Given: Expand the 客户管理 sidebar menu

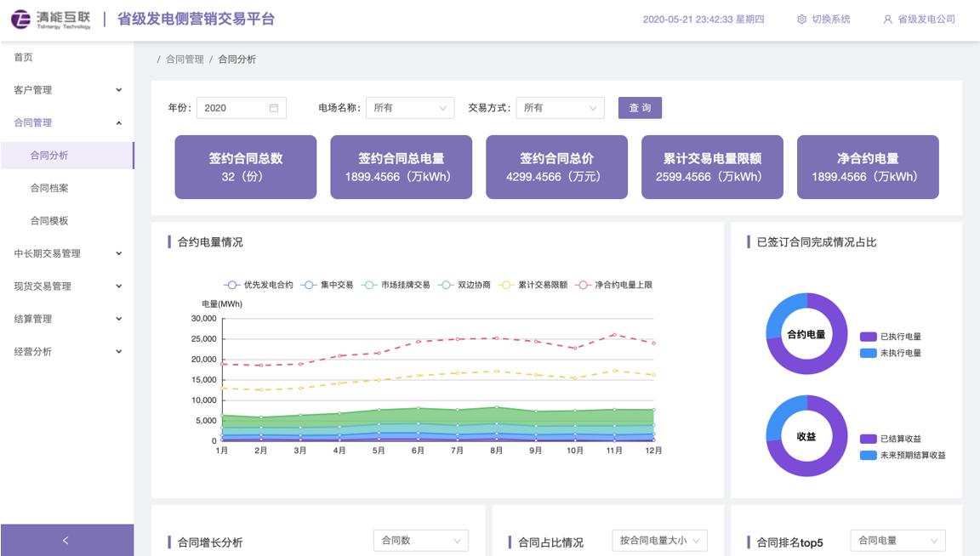Looking at the screenshot, I should [x=66, y=90].
